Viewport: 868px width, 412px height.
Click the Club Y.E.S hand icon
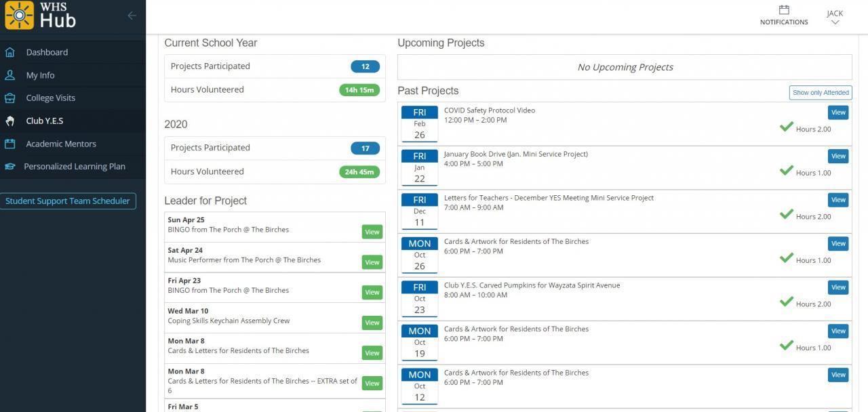pos(10,121)
